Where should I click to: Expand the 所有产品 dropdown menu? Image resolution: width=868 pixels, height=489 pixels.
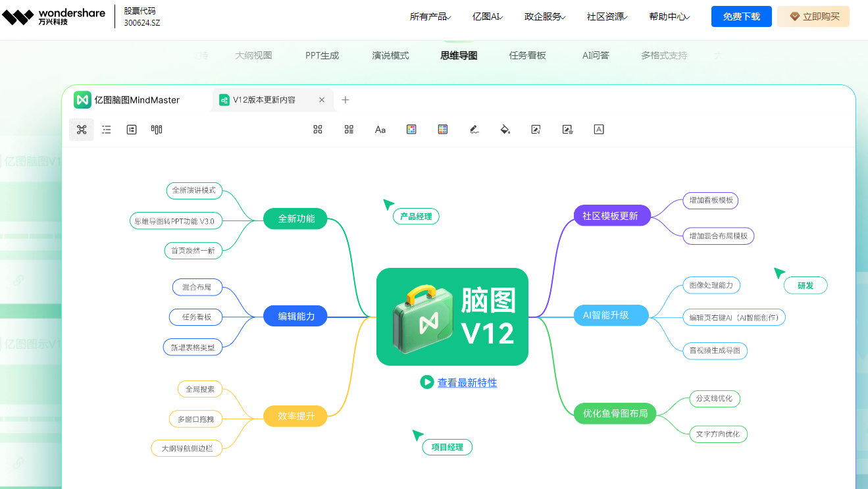pos(430,16)
